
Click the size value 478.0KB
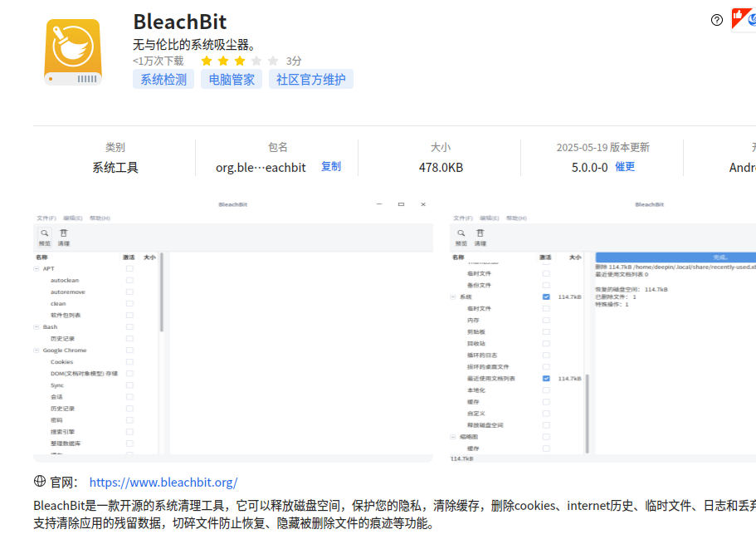441,168
